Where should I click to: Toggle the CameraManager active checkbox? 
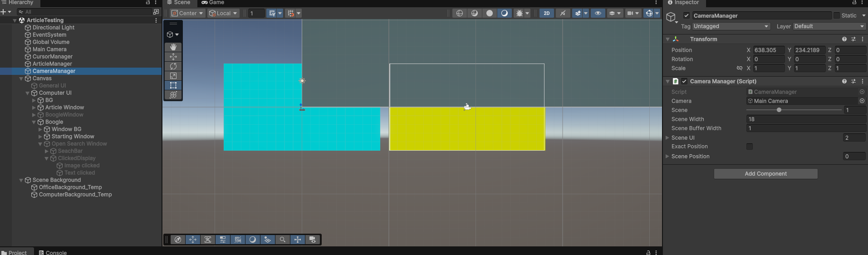pos(687,15)
